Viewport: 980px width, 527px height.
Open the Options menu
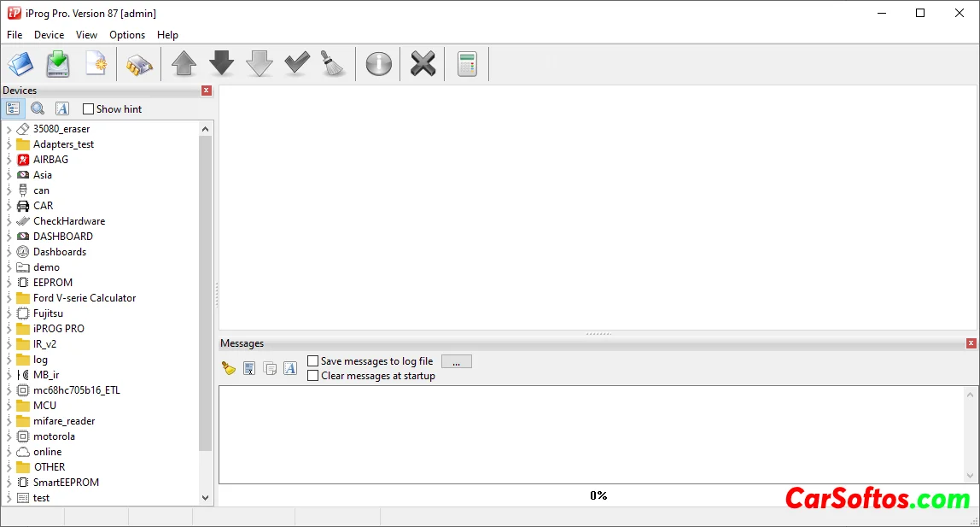click(x=127, y=35)
